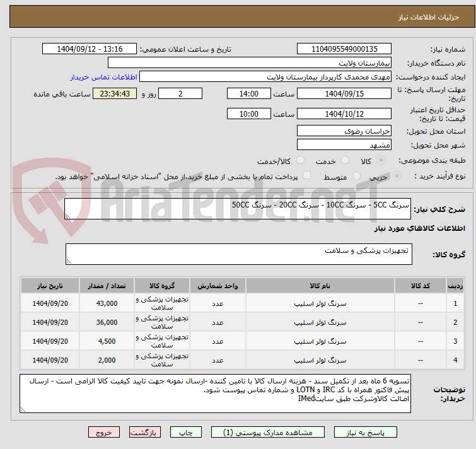Click the buyer name field بیمارستان ولایت
476x449 pixels.
(250, 63)
